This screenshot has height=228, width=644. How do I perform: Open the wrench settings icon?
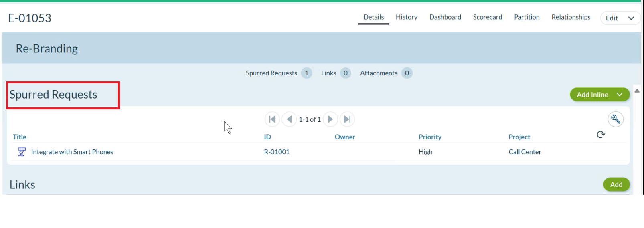(616, 119)
